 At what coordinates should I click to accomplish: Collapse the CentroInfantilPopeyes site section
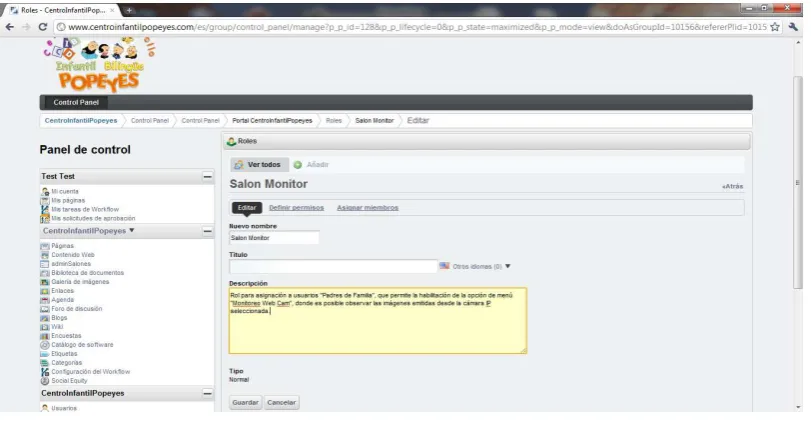coord(207,231)
